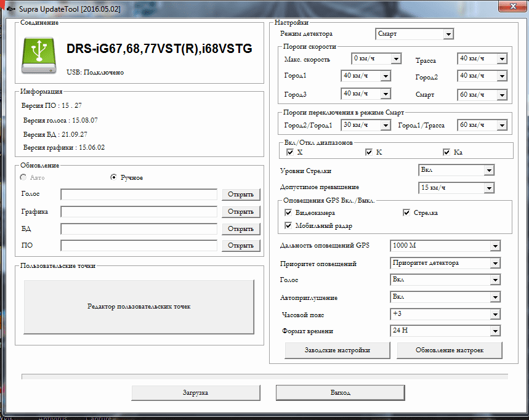Click Открыть button for the БД file
Image resolution: width=529 pixels, height=420 pixels.
(x=240, y=228)
